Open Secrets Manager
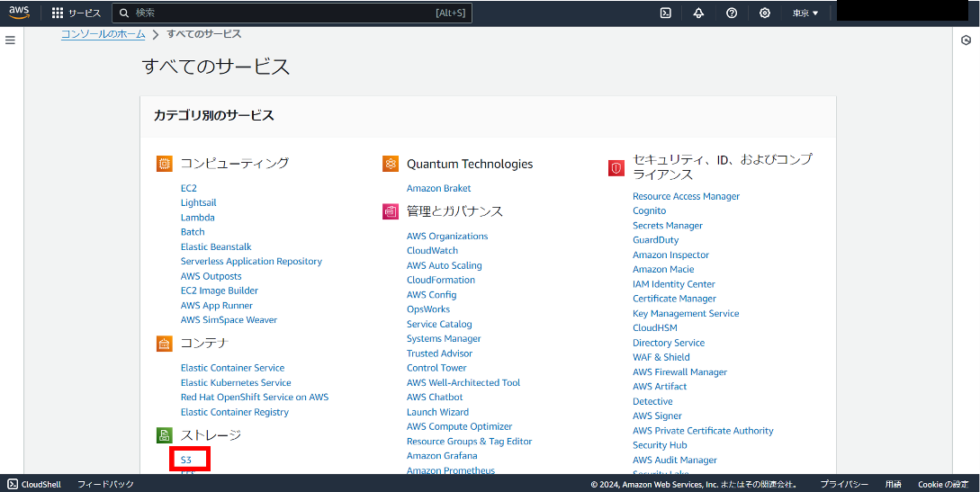This screenshot has width=980, height=492. [x=668, y=226]
